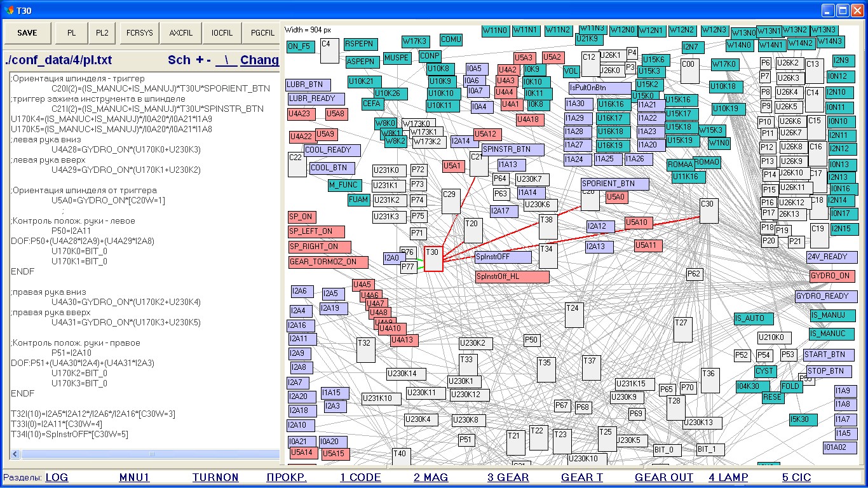Select the ON_F5 node
868x488 pixels.
301,46
